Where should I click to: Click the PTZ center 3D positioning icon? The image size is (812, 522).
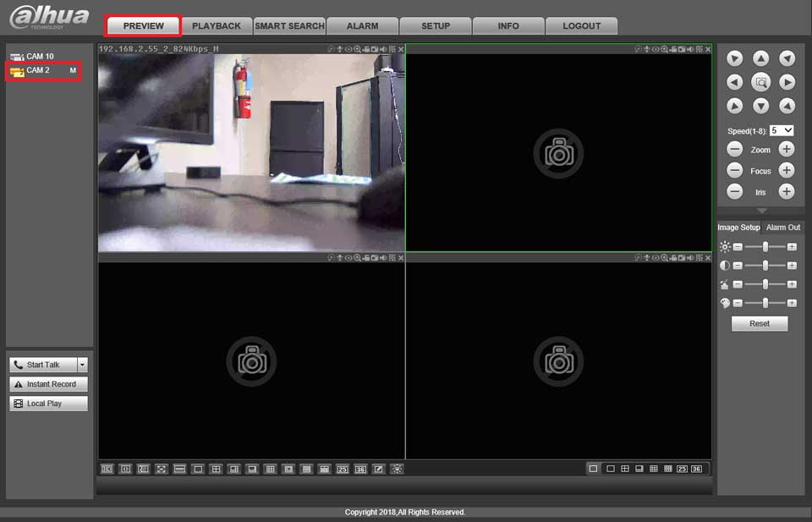pos(760,82)
